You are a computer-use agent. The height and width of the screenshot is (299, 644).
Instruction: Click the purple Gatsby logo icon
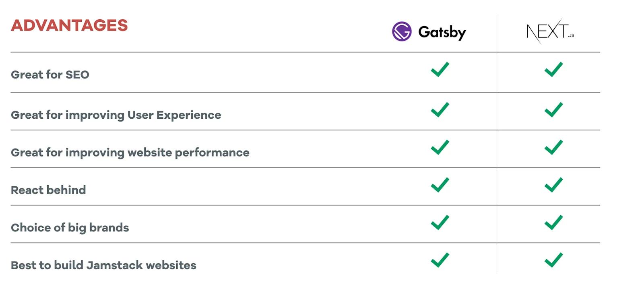coord(402,31)
